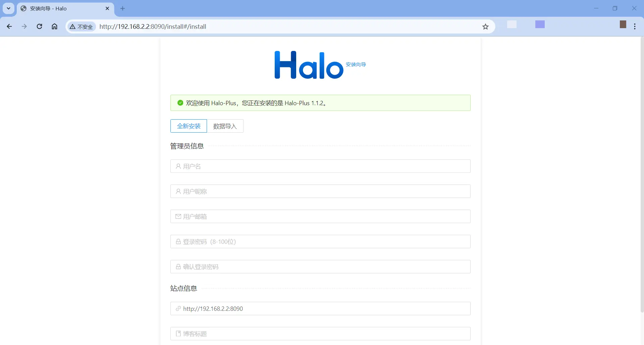
Task: Focus the 用户昵称 input field
Action: [320, 191]
